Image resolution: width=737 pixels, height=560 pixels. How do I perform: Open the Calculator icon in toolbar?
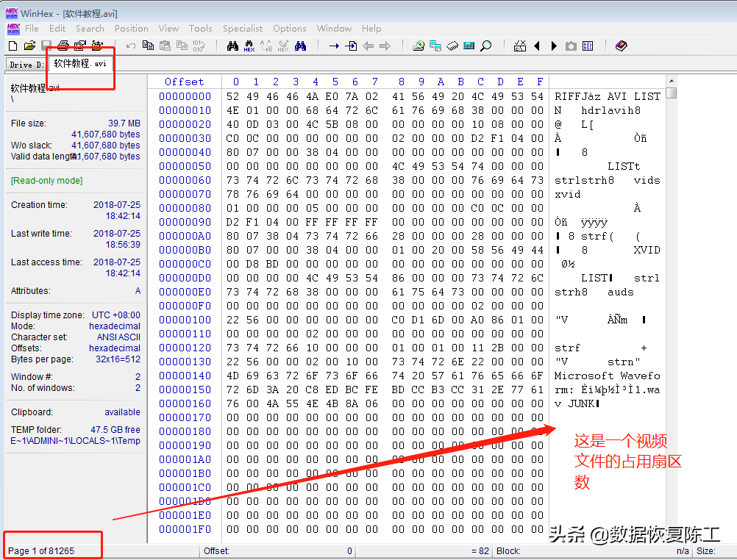(469, 46)
